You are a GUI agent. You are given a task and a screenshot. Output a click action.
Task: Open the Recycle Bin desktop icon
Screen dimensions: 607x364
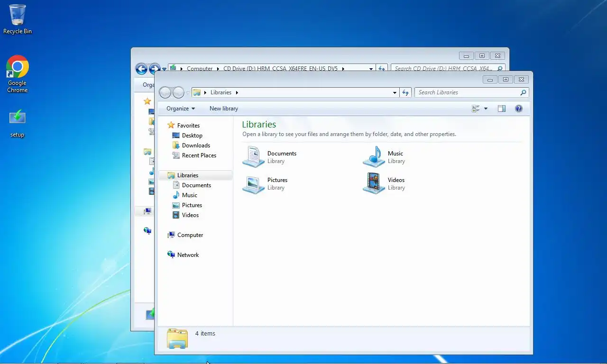[x=18, y=19]
